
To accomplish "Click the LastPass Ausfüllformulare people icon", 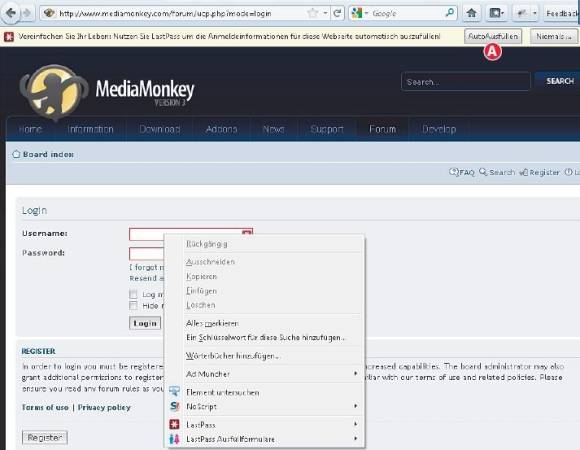I will pos(174,439).
